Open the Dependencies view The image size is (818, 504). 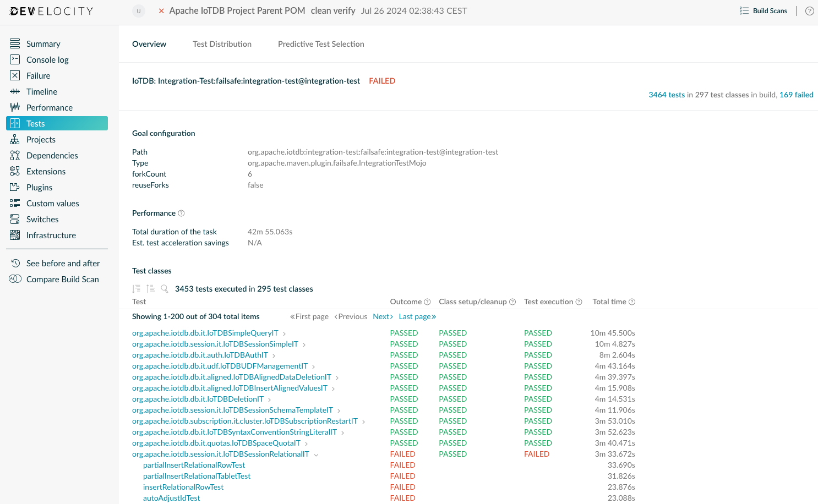pyautogui.click(x=52, y=155)
